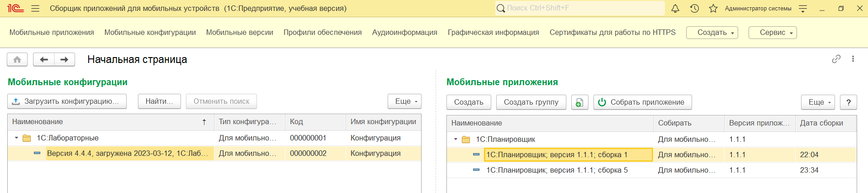Click the 1C:Лабораторные folder icon

pos(27,138)
